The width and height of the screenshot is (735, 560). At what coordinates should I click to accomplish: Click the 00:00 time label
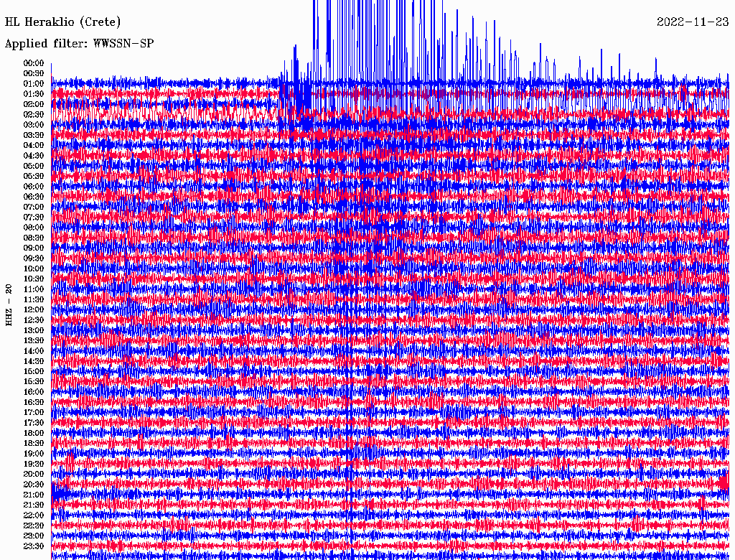(34, 63)
